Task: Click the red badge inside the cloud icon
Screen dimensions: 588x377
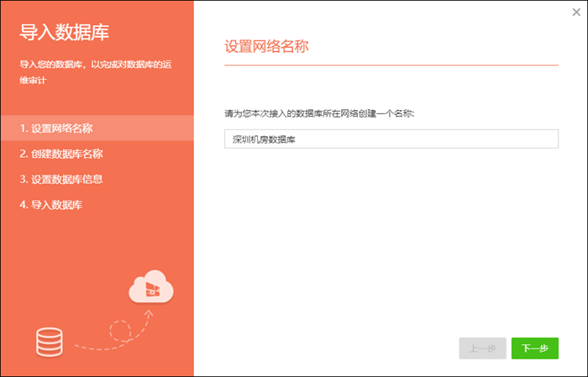Action: (x=152, y=290)
